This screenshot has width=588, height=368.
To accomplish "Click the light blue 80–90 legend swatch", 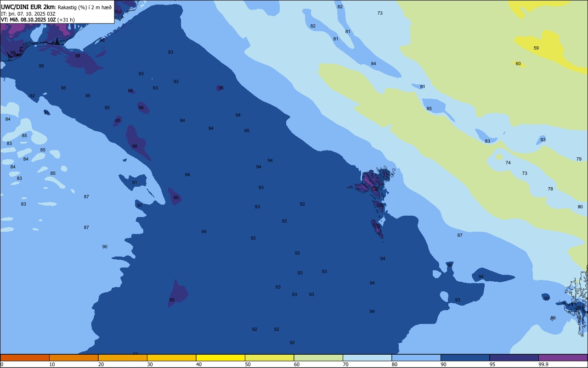I will pyautogui.click(x=416, y=357).
